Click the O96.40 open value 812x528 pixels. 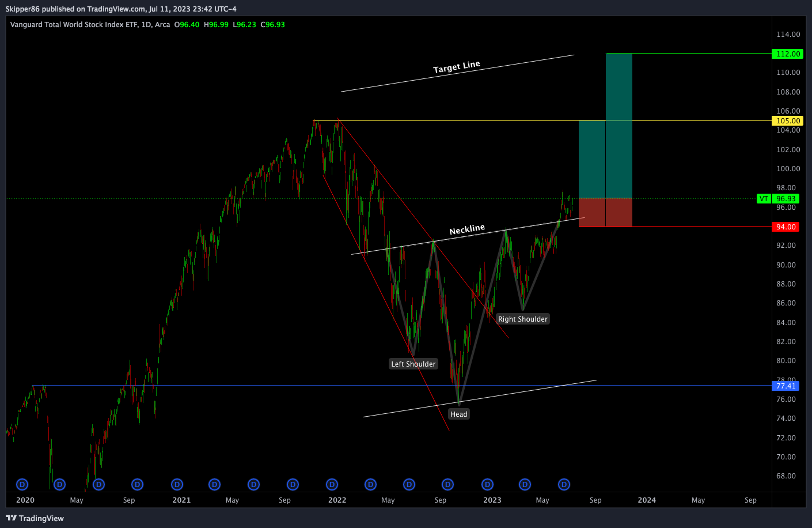[x=187, y=25]
